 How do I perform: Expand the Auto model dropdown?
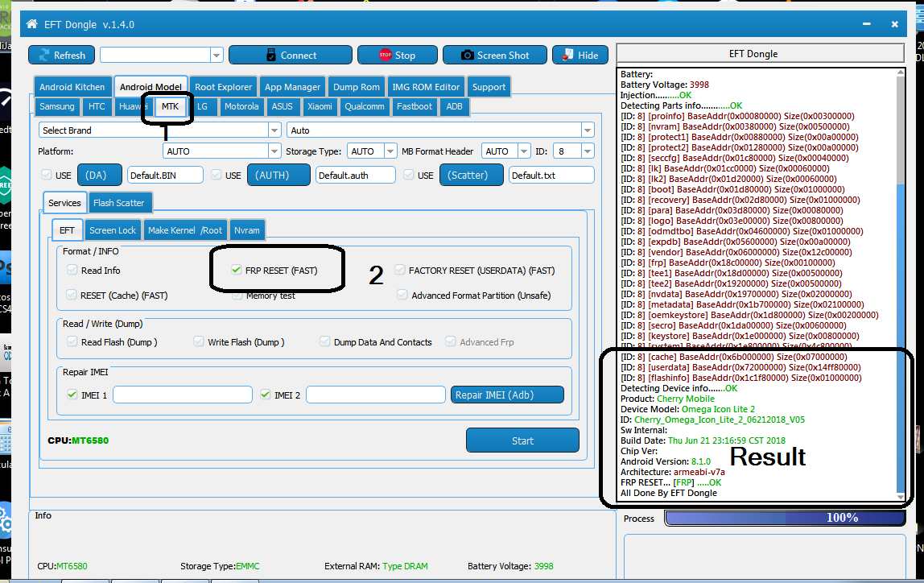point(587,130)
